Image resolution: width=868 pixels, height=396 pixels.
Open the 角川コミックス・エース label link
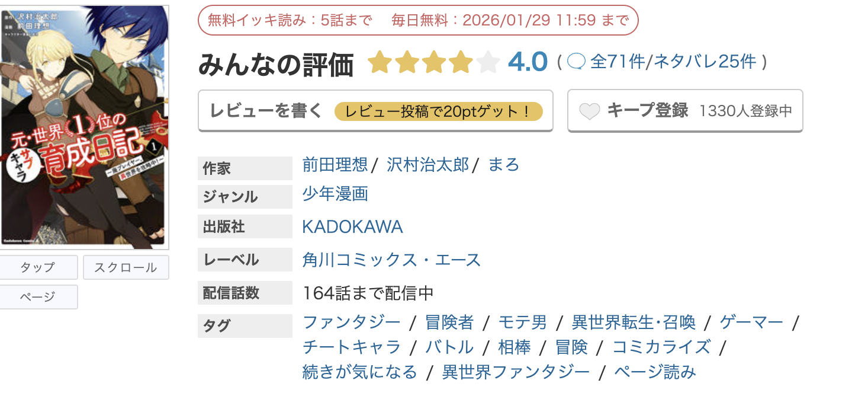point(391,259)
